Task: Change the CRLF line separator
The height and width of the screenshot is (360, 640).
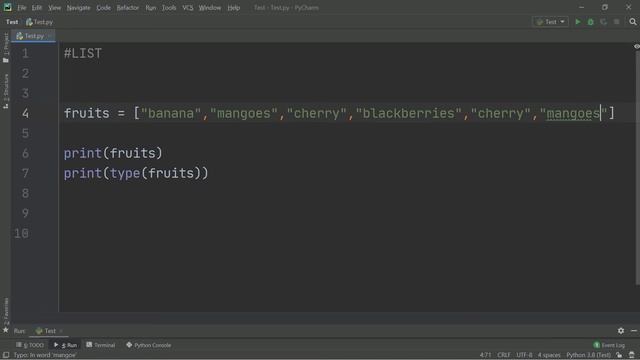Action: (504, 355)
